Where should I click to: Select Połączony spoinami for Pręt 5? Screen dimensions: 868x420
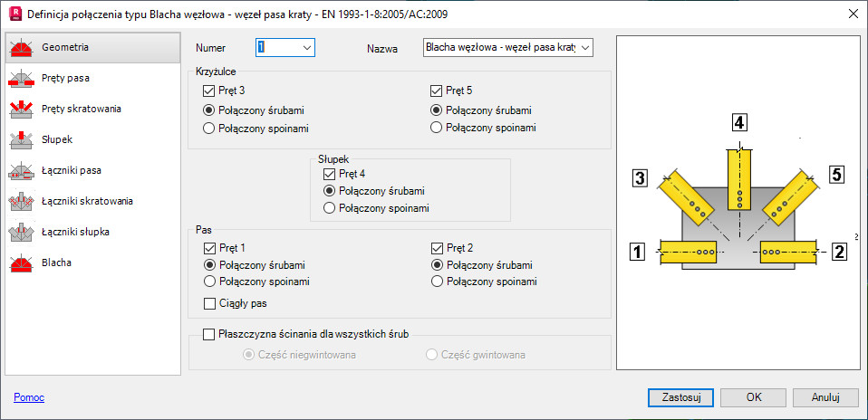click(x=438, y=128)
